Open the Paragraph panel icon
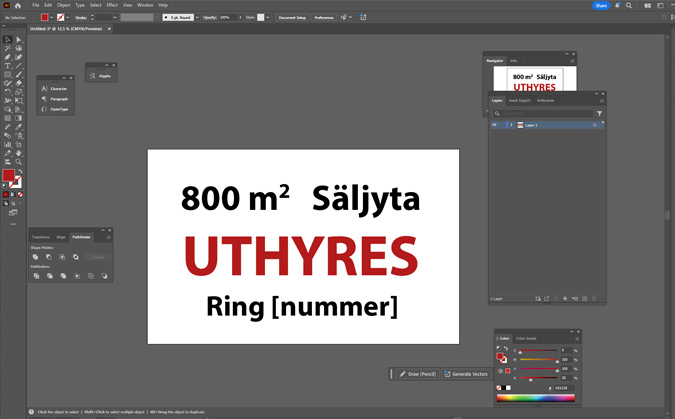The image size is (675, 419). tap(45, 99)
